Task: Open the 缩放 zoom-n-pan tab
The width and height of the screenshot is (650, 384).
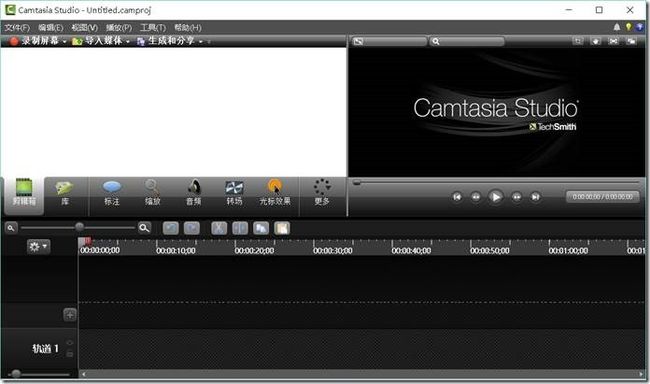Action: click(153, 193)
